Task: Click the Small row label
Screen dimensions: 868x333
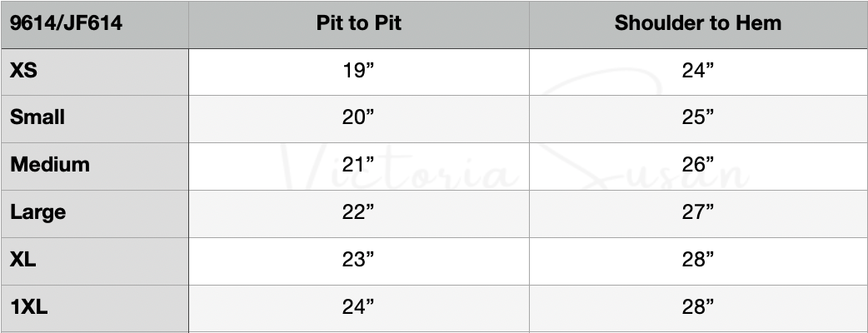Action: (x=37, y=117)
